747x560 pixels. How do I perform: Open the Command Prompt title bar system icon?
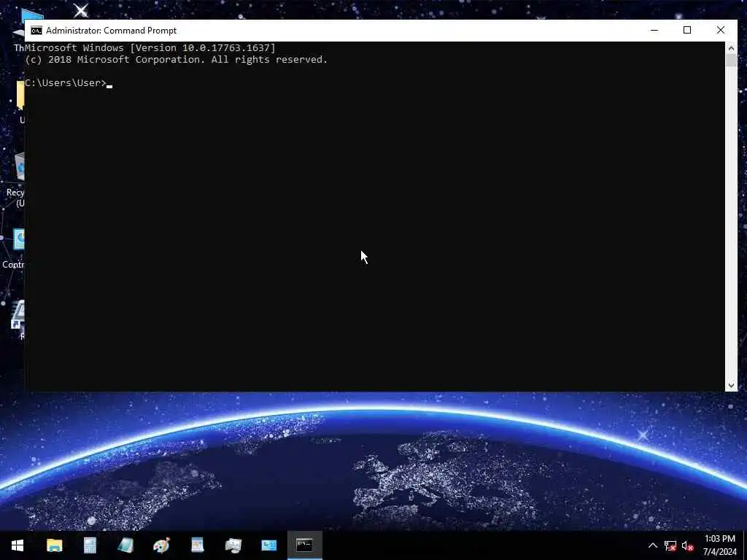coord(36,31)
